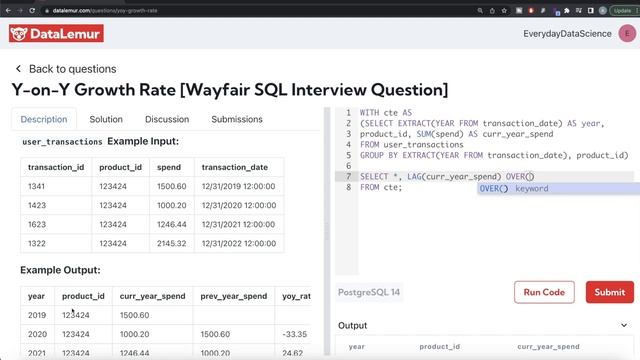This screenshot has width=640, height=360.
Task: Click the panel divider between description and editor
Action: pyautogui.click(x=327, y=232)
